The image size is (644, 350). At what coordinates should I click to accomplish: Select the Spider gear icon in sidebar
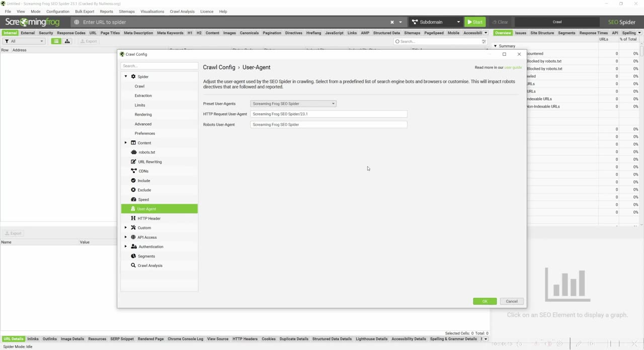[x=133, y=76]
